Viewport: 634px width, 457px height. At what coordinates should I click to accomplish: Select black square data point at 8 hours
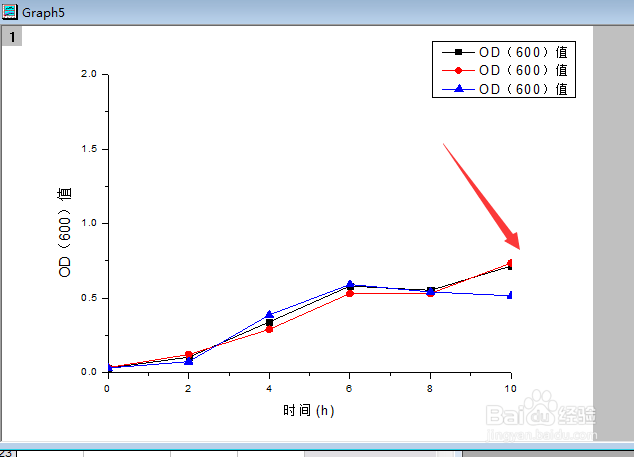pyautogui.click(x=431, y=290)
